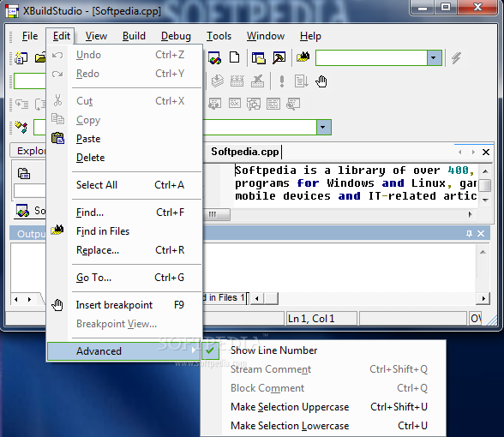Viewport: 504px width, 437px height.
Task: Open the Tools menu
Action: 219,36
